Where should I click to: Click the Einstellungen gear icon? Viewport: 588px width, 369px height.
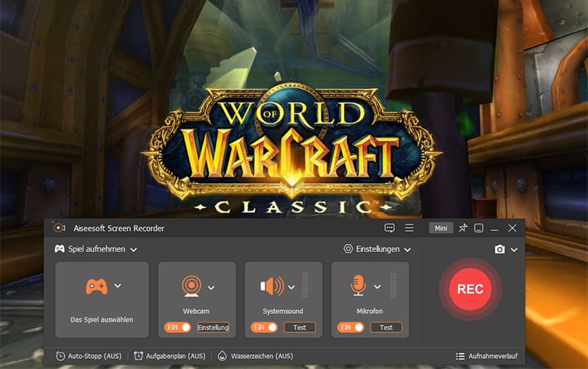(x=348, y=248)
